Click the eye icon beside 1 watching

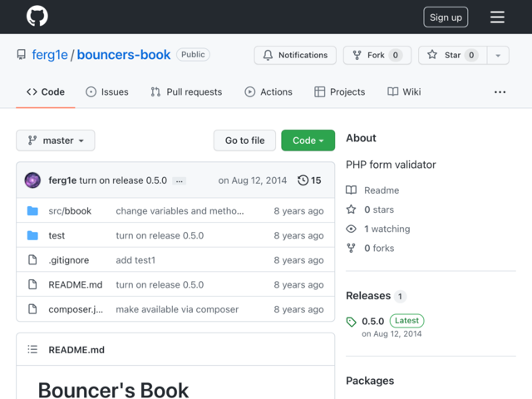pos(351,229)
